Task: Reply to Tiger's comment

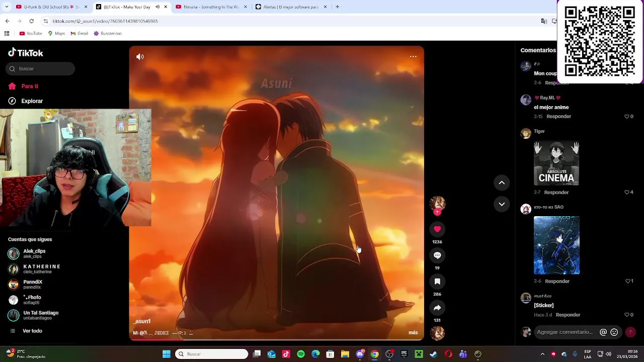Action: coord(556,193)
